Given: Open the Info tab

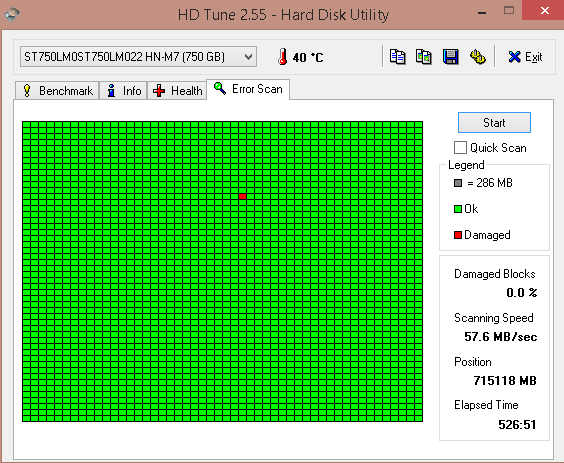Looking at the screenshot, I should tap(123, 91).
